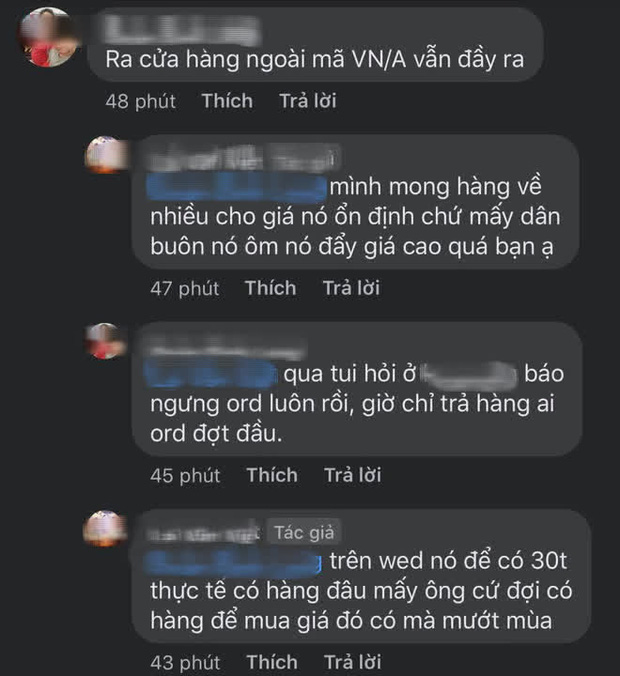This screenshot has width=620, height=676.
Task: Like the author's 43 phút comment
Action: [x=272, y=662]
